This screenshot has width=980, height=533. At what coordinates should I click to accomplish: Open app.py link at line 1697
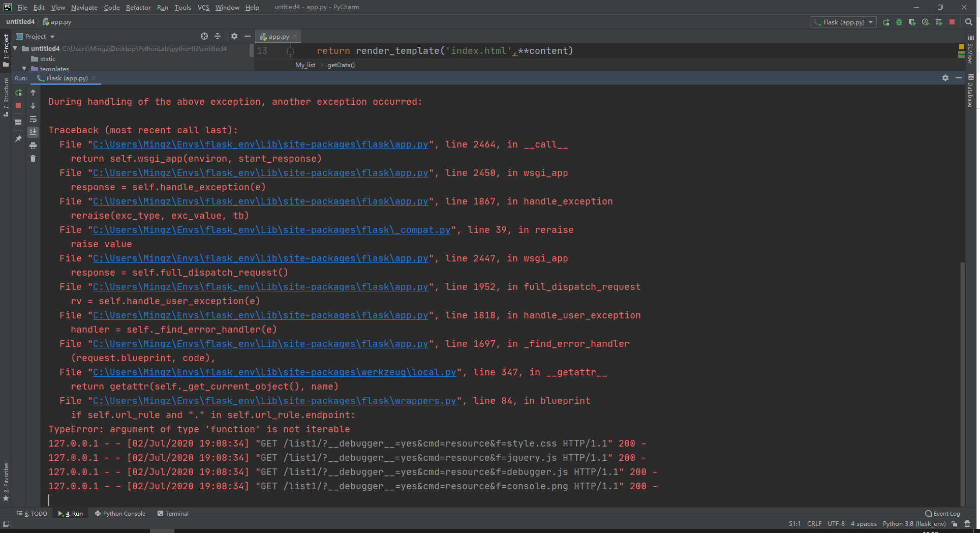261,344
